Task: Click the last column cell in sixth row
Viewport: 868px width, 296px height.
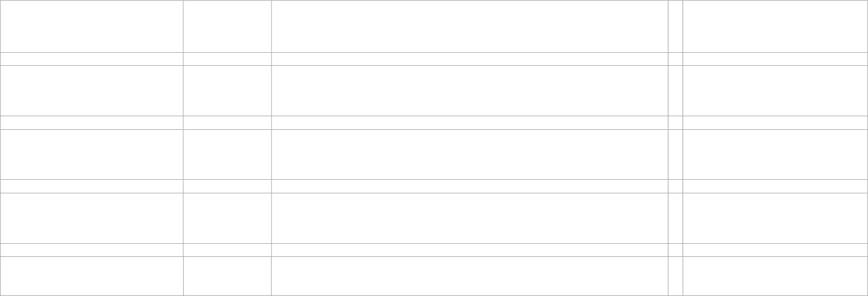Action: coord(775,186)
